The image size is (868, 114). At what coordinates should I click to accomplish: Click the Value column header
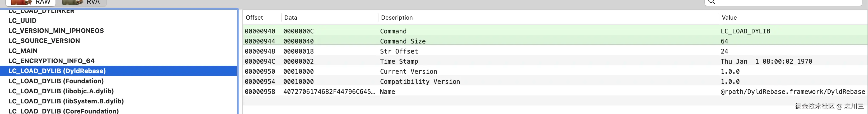(729, 17)
